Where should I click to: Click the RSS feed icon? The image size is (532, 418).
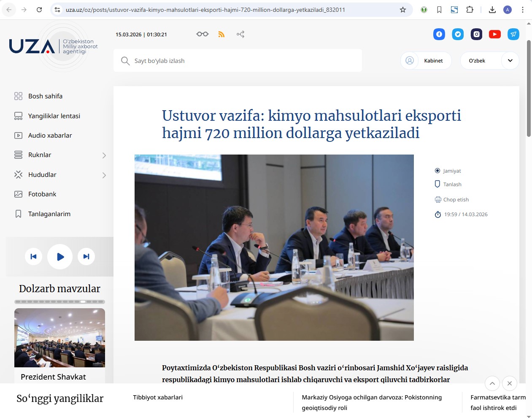pyautogui.click(x=221, y=34)
